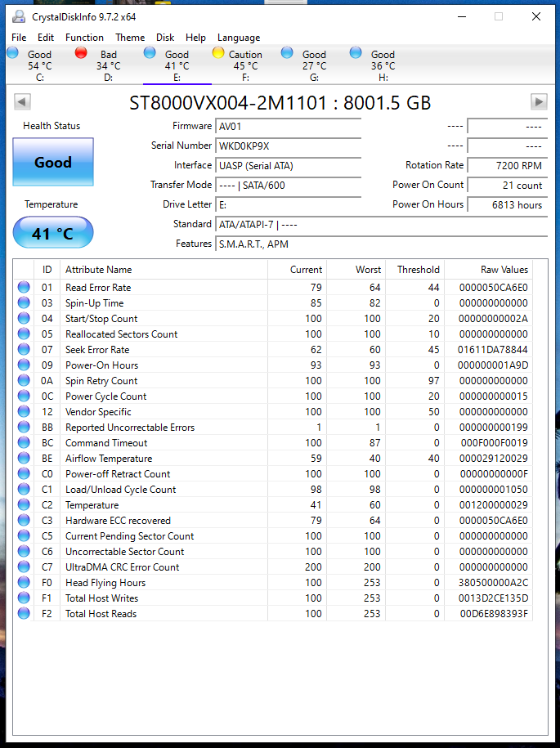This screenshot has height=748, width=560.
Task: Click the 41 °C temperature button
Action: click(x=53, y=232)
